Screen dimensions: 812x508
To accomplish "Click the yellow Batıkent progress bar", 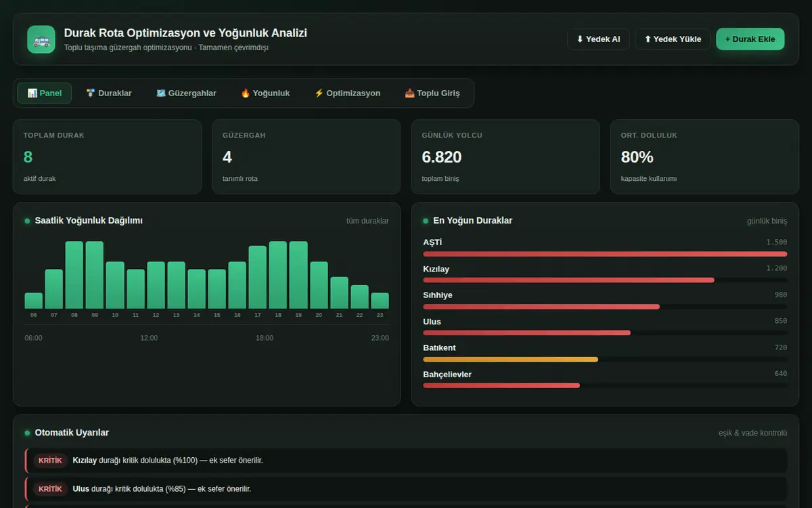I will tap(511, 359).
